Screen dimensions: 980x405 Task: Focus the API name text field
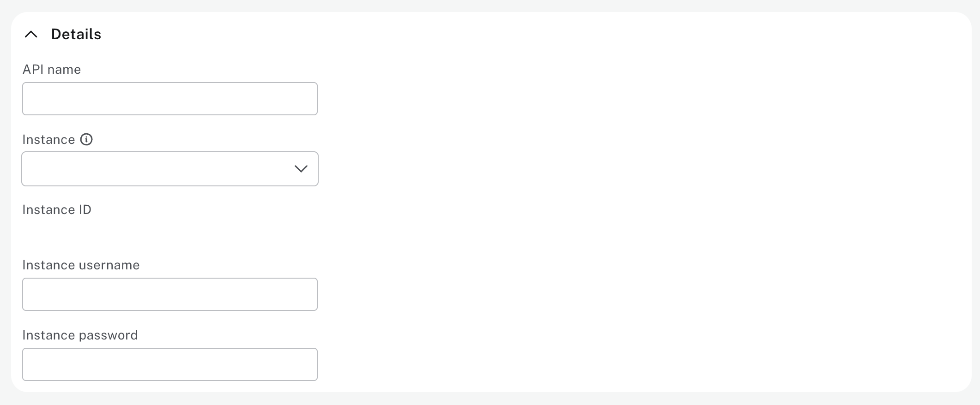pyautogui.click(x=170, y=99)
